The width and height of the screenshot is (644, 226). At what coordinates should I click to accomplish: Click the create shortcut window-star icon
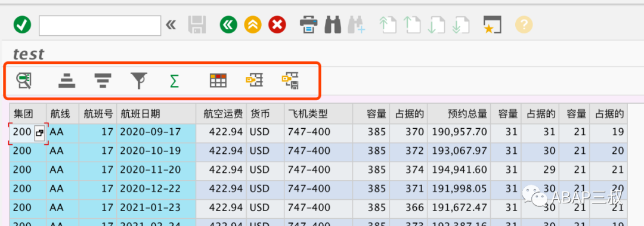point(493,25)
